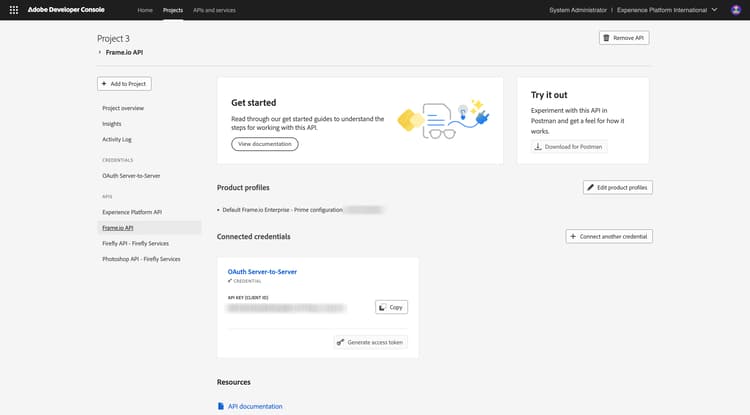The image size is (750, 415).
Task: Click the Connected credentials heading
Action: 254,237
